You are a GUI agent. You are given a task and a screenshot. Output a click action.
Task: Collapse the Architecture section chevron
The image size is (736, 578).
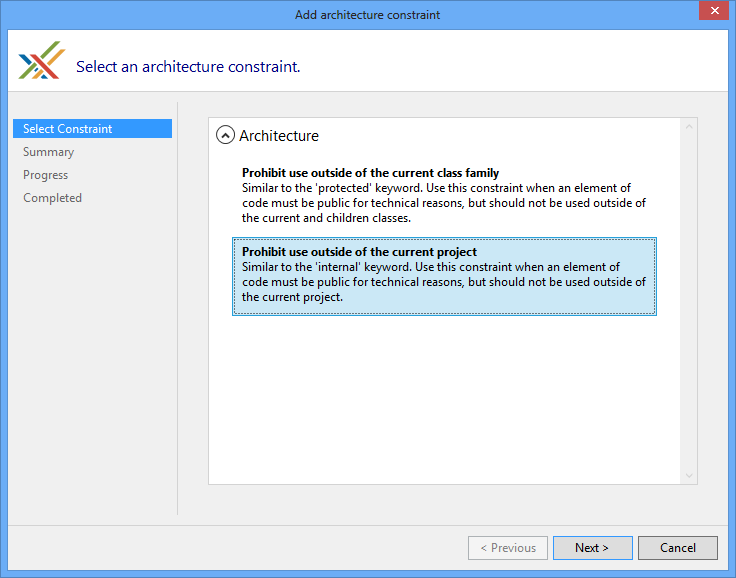pos(226,136)
